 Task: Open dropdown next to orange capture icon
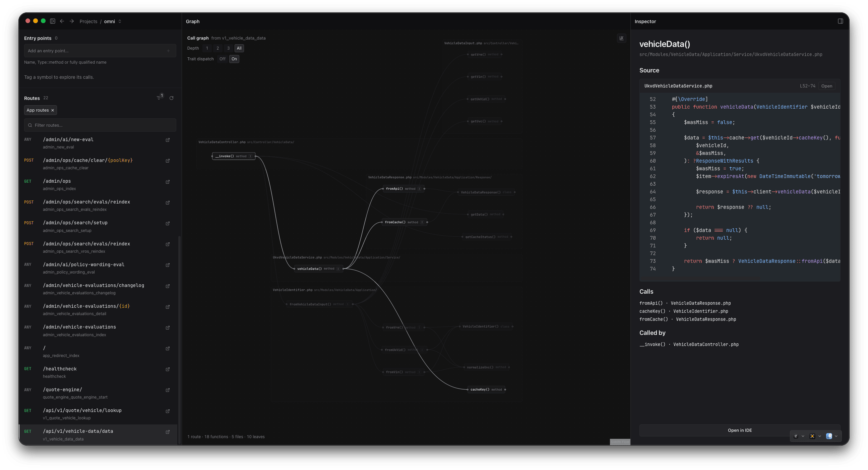pyautogui.click(x=819, y=436)
